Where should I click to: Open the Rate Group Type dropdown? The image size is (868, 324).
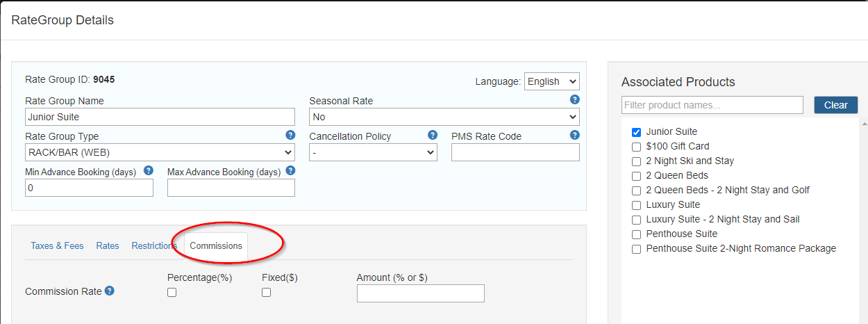click(160, 152)
